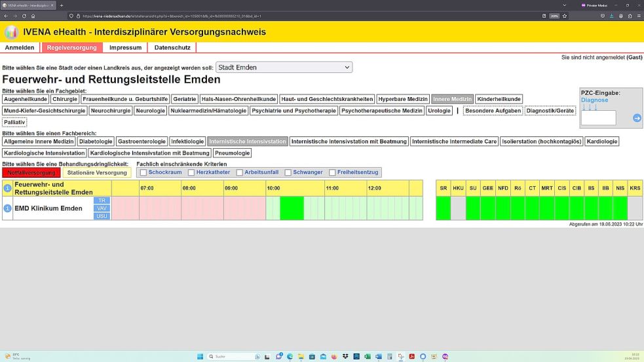Tick the Schwanger checkbox
Viewport: 644px width, 362px height.
(x=288, y=172)
